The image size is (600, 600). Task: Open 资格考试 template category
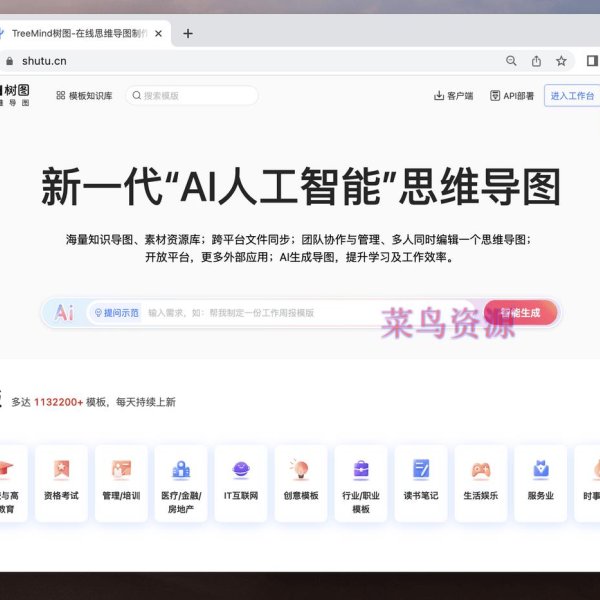coord(61,483)
